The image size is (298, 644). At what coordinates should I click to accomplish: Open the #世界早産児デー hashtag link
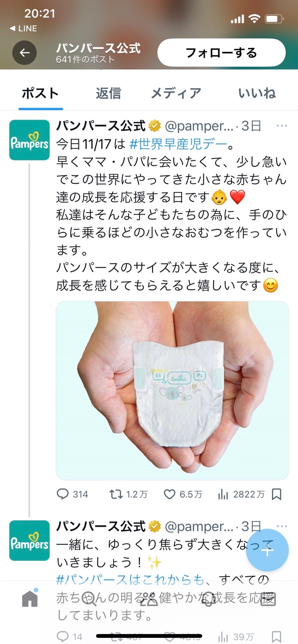tap(178, 144)
